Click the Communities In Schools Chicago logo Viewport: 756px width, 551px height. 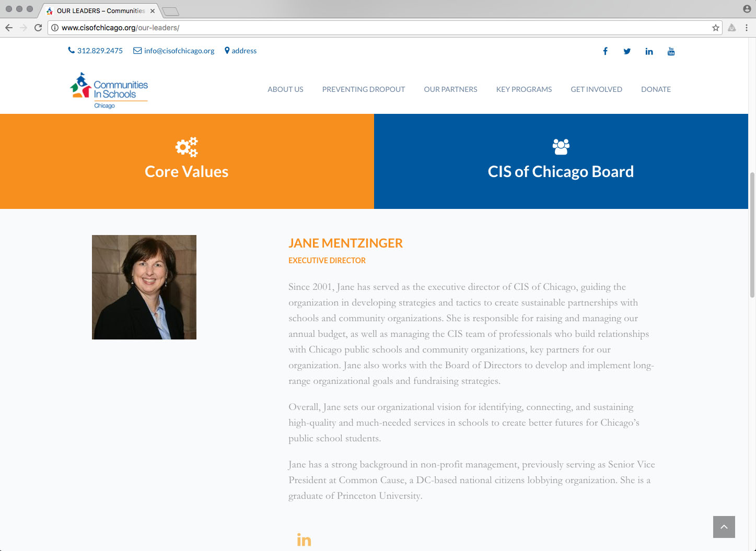tap(109, 91)
